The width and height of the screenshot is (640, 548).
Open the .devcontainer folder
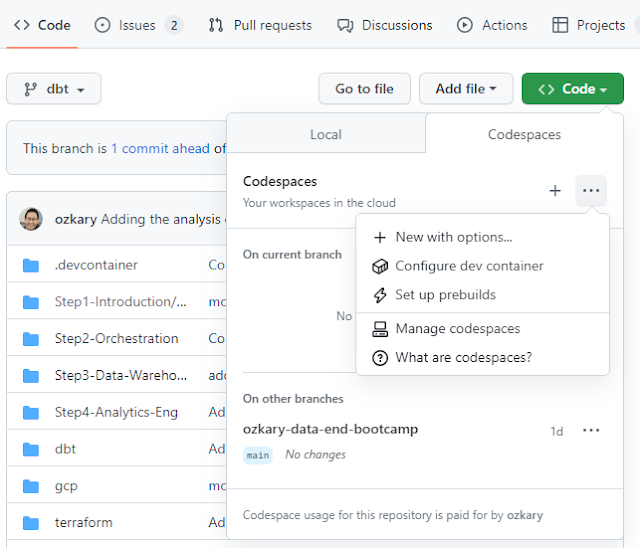point(96,265)
